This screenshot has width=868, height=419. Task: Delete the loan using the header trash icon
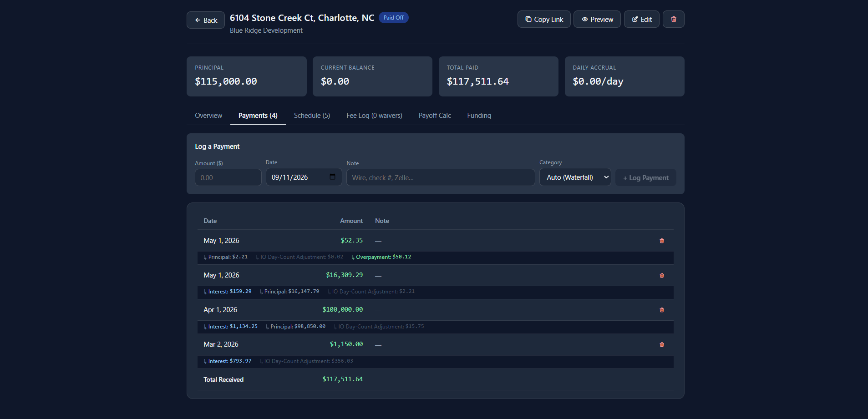(673, 19)
